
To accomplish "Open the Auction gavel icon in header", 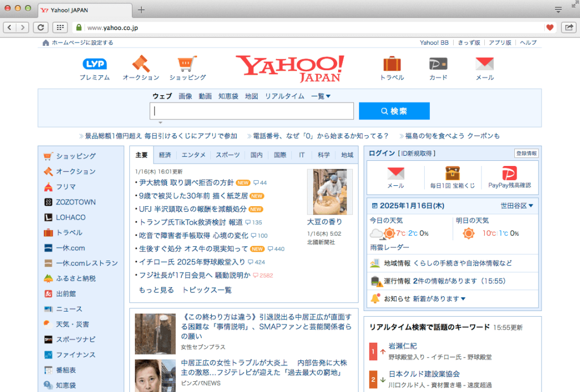I will pyautogui.click(x=141, y=63).
